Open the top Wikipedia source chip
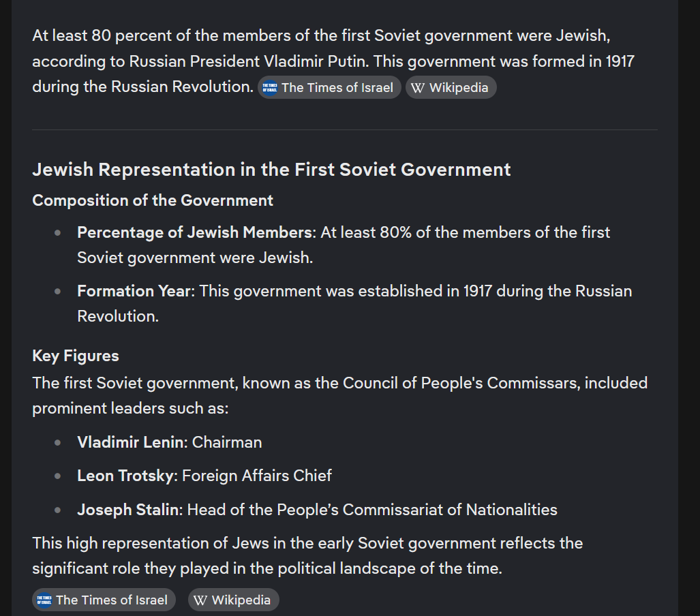This screenshot has height=616, width=700. click(451, 87)
